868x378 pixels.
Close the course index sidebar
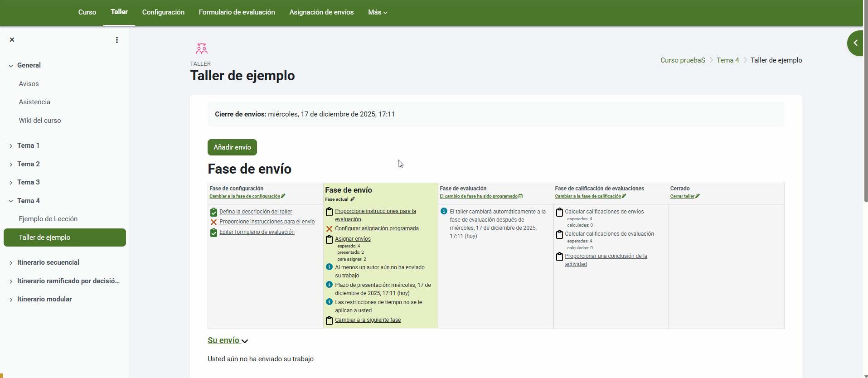click(12, 40)
